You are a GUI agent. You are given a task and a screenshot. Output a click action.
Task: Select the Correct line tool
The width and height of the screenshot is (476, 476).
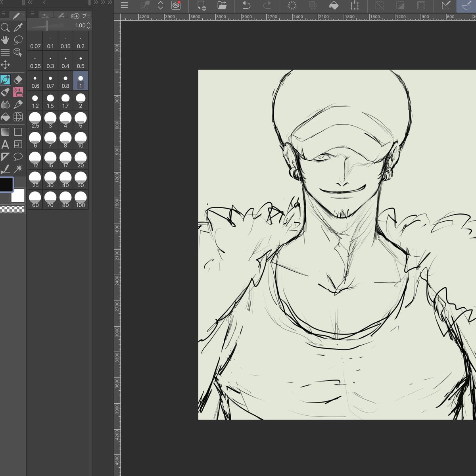pyautogui.click(x=5, y=169)
